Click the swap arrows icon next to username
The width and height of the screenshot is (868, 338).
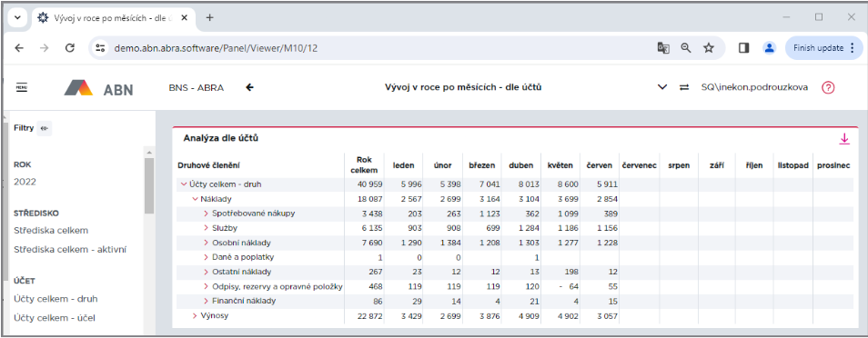click(685, 87)
